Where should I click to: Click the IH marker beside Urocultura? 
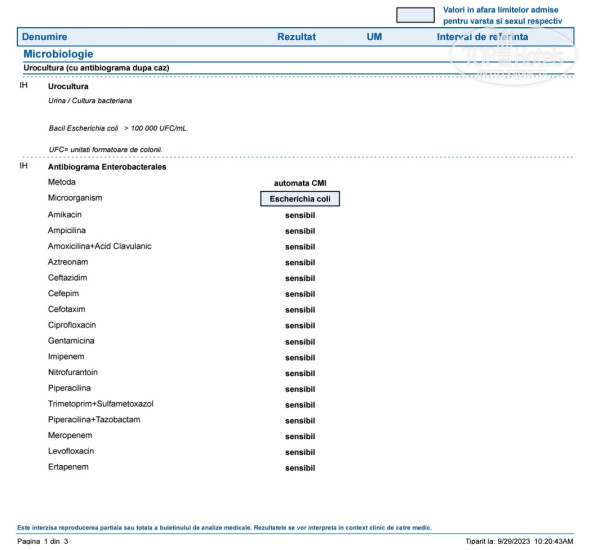[x=24, y=87]
